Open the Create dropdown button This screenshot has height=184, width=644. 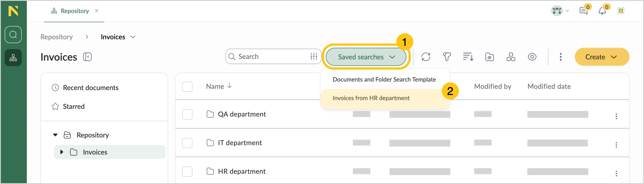click(602, 57)
